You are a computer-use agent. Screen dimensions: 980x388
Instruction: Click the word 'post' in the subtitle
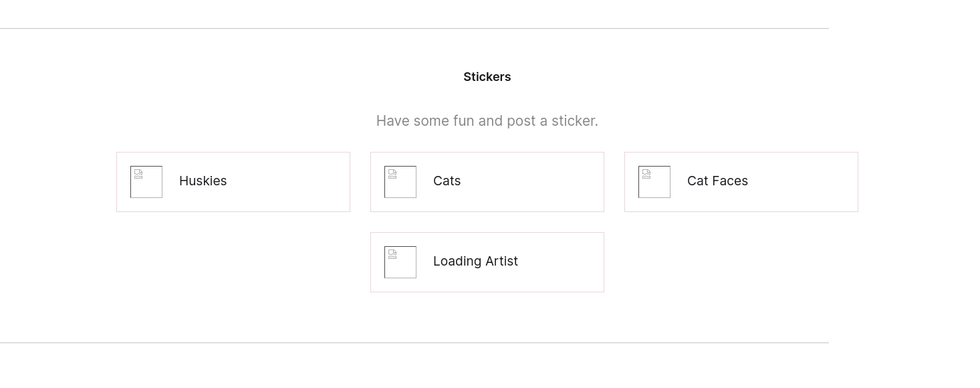click(x=521, y=122)
